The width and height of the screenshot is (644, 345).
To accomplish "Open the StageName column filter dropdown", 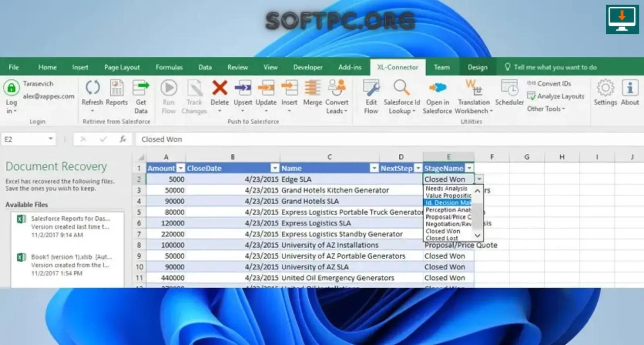I will pyautogui.click(x=469, y=168).
